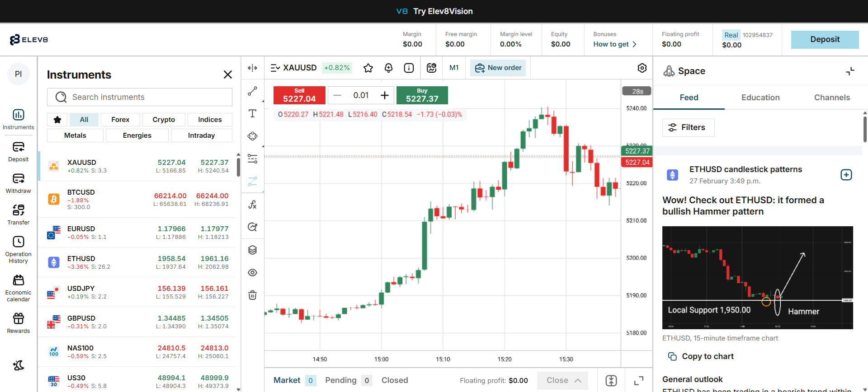This screenshot has width=868, height=392.
Task: Filter instruments by favorites star
Action: pos(57,120)
